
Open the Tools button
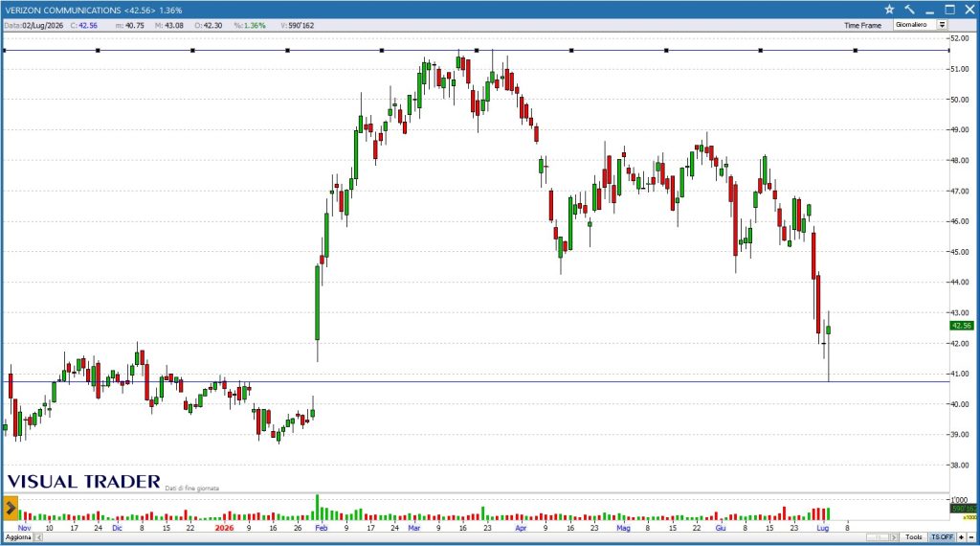(914, 537)
